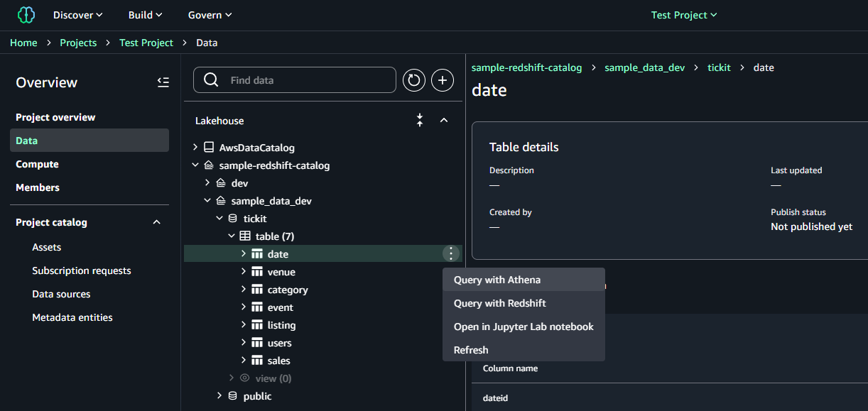Open Members in the sidebar
Image resolution: width=868 pixels, height=411 pixels.
tap(38, 187)
